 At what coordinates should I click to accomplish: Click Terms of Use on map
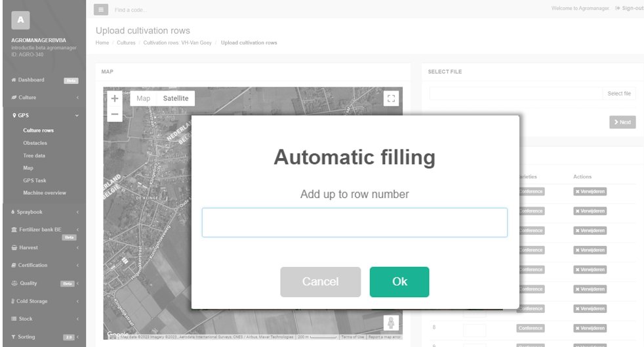(x=352, y=337)
